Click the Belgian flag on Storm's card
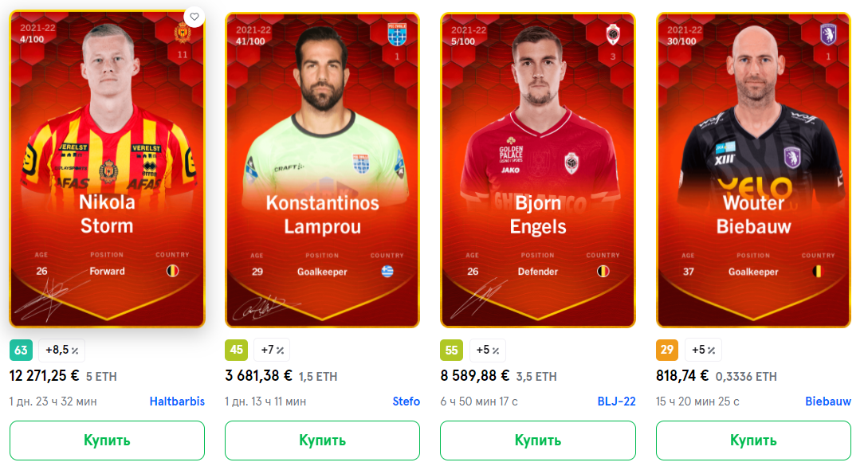 (x=173, y=271)
